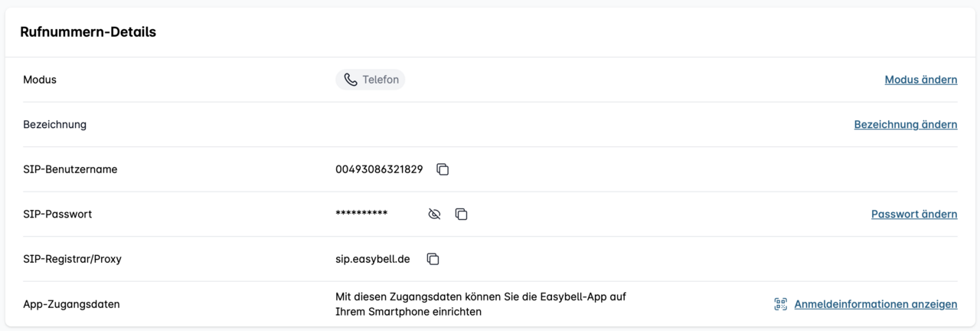Click the Bezeichnung row label
The height and width of the screenshot is (331, 980).
[54, 124]
